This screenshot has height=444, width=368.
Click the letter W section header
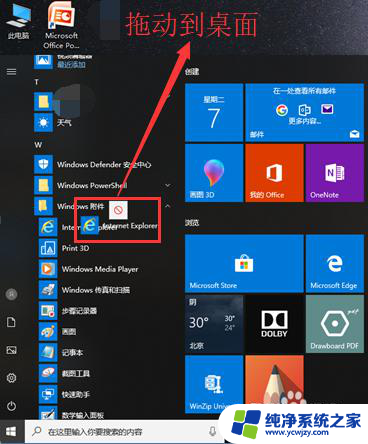pos(38,145)
